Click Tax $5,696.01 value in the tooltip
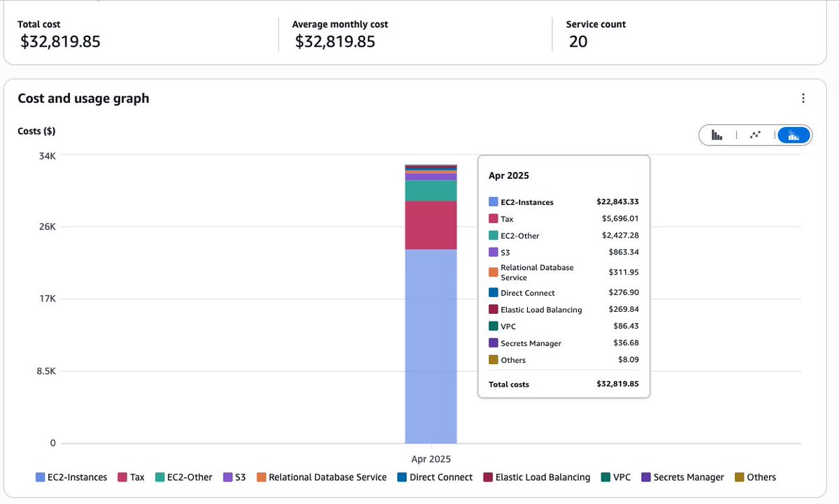Viewport: 839px width, 504px height. point(620,218)
